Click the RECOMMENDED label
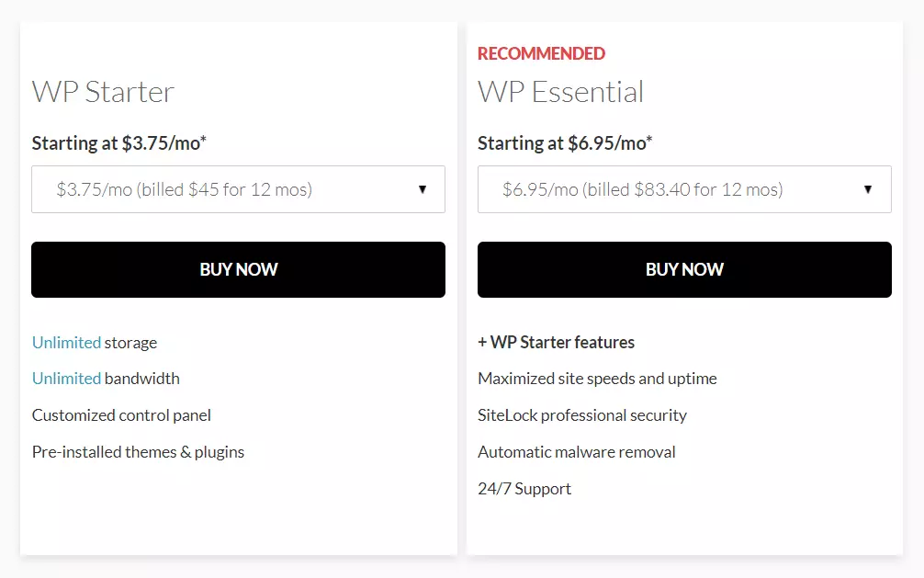Screen dimensions: 924x578 (541, 53)
